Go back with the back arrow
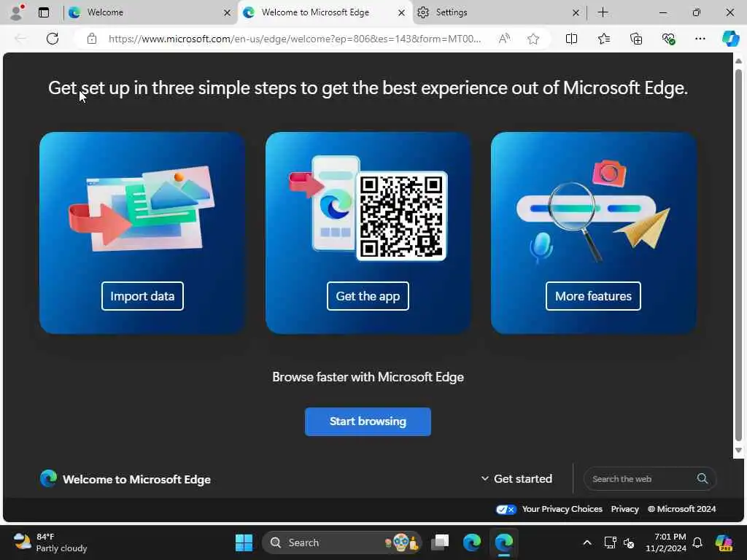Image resolution: width=747 pixels, height=560 pixels. pos(20,39)
